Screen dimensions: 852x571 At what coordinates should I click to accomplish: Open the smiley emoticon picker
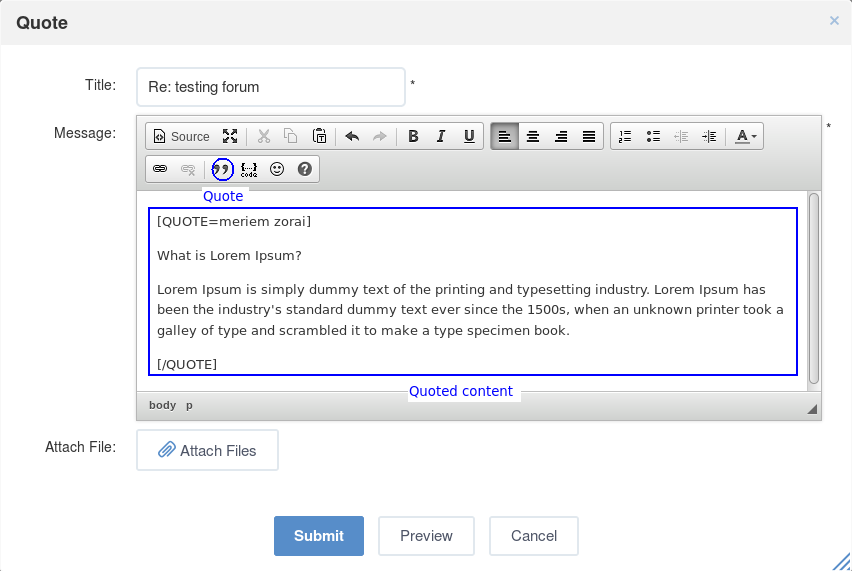point(277,169)
